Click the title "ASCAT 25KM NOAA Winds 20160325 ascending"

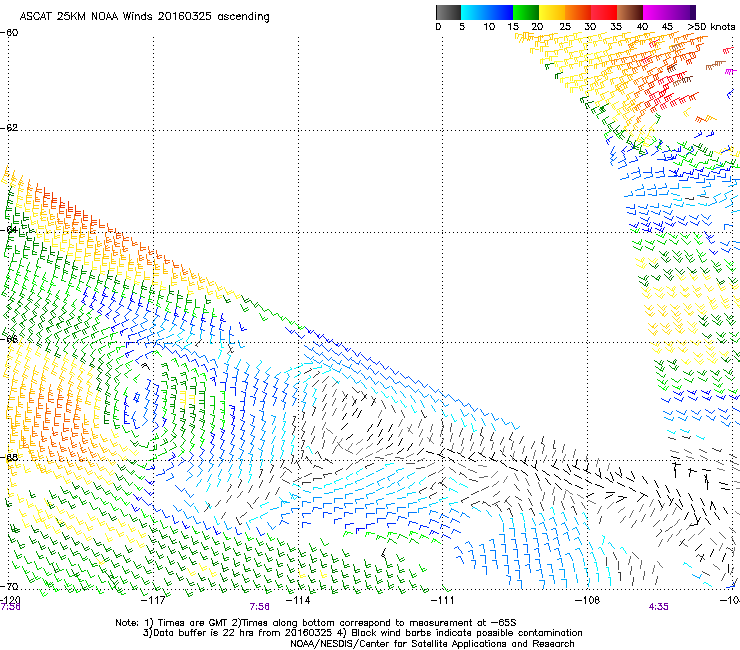[x=144, y=17]
